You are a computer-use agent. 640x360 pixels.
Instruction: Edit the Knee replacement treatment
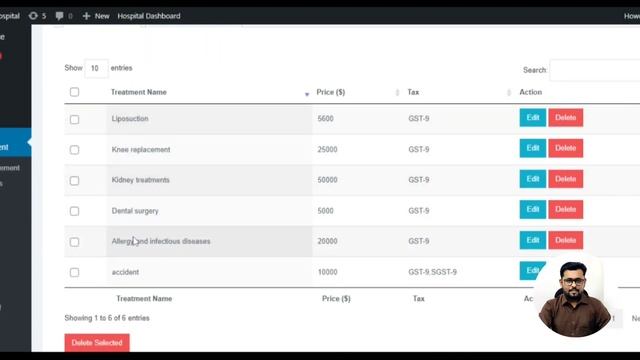click(x=533, y=148)
